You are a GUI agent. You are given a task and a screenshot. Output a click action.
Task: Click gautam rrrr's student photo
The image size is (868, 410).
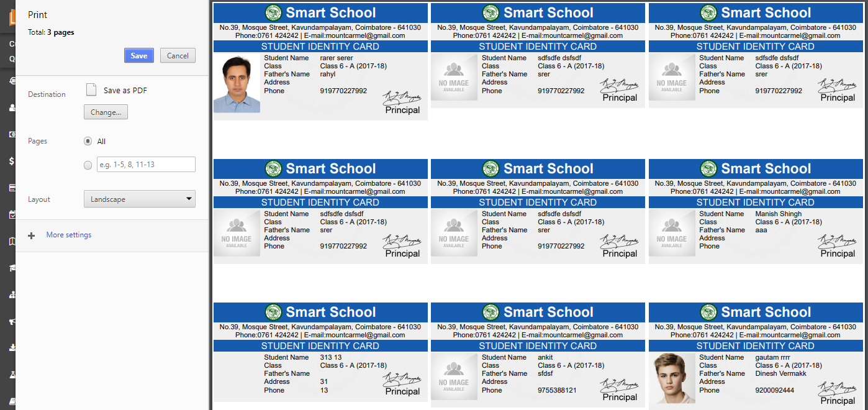672,378
